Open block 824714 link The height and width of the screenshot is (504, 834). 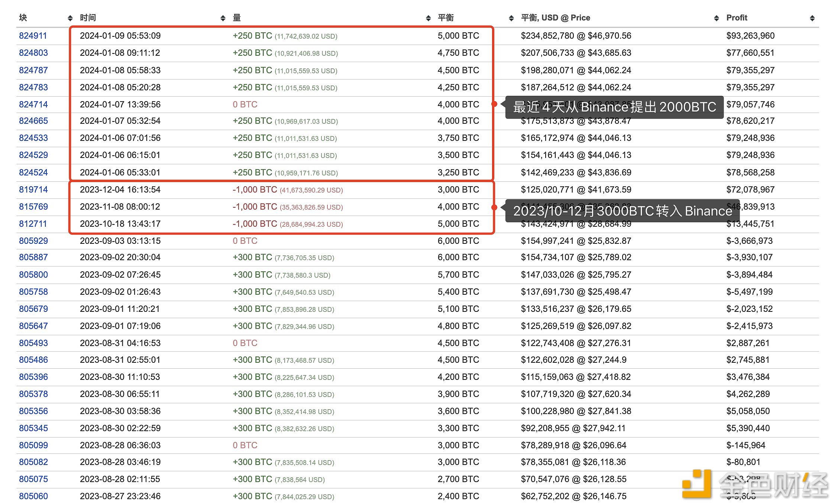click(x=33, y=104)
